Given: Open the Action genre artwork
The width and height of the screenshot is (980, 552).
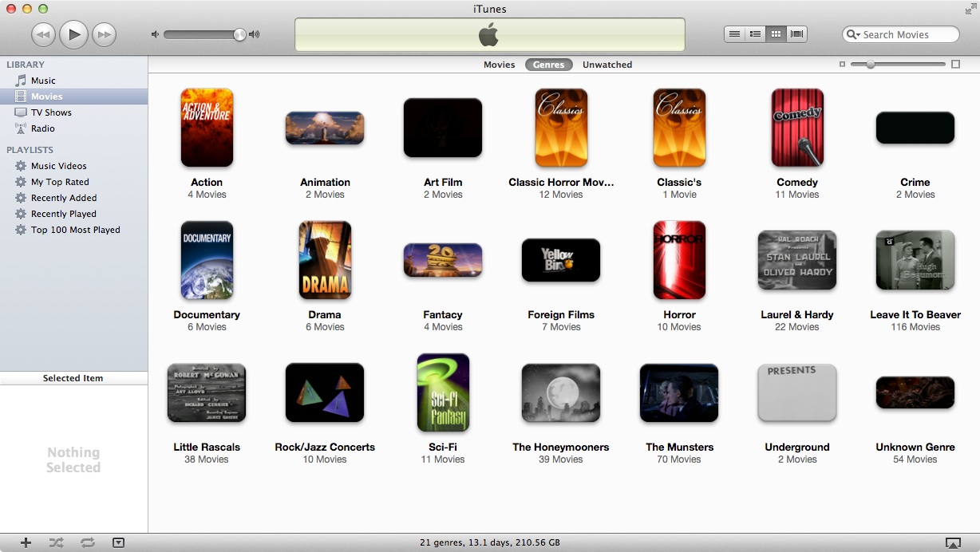Looking at the screenshot, I should click(x=207, y=128).
